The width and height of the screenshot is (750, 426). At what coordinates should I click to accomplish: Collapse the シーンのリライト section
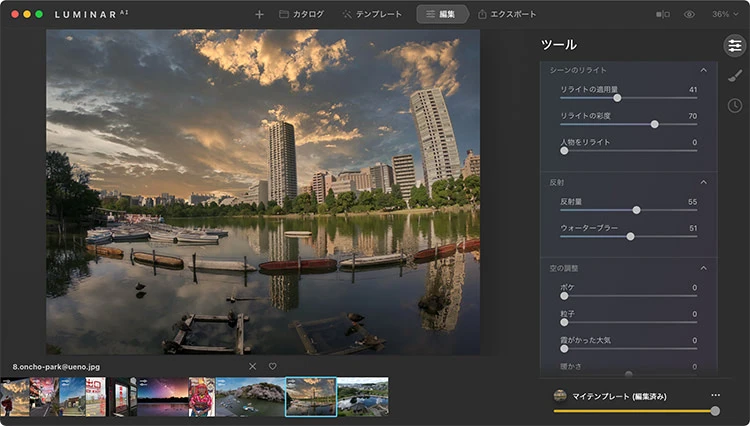click(703, 70)
